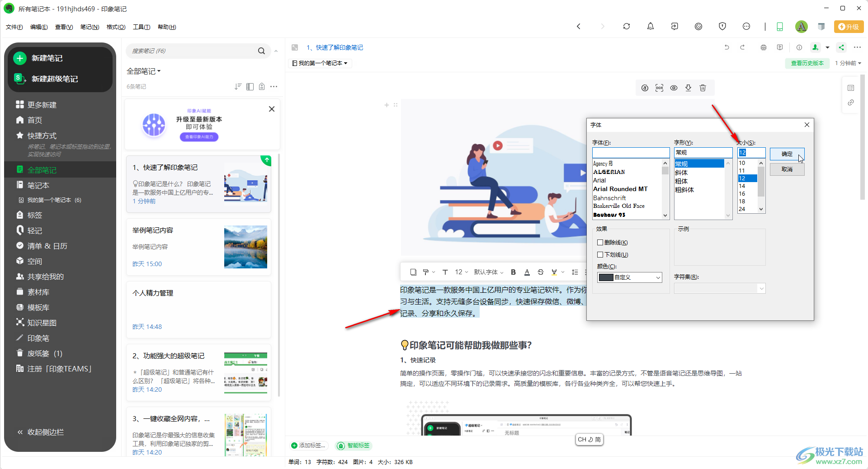Enable the 删除线 strikethrough checkbox
The width and height of the screenshot is (868, 469).
pyautogui.click(x=600, y=243)
